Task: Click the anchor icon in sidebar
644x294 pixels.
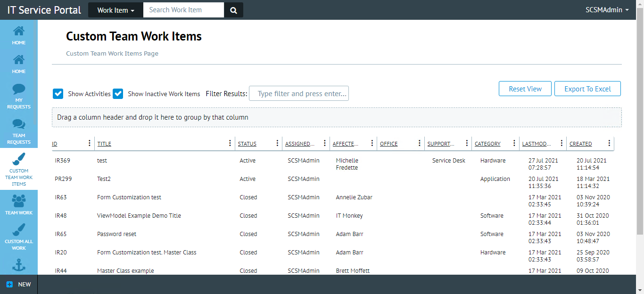Action: pos(19,266)
